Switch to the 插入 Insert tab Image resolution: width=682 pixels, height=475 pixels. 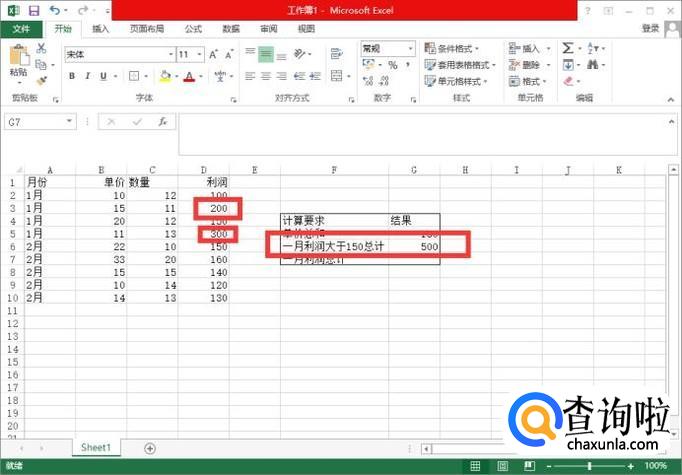100,29
